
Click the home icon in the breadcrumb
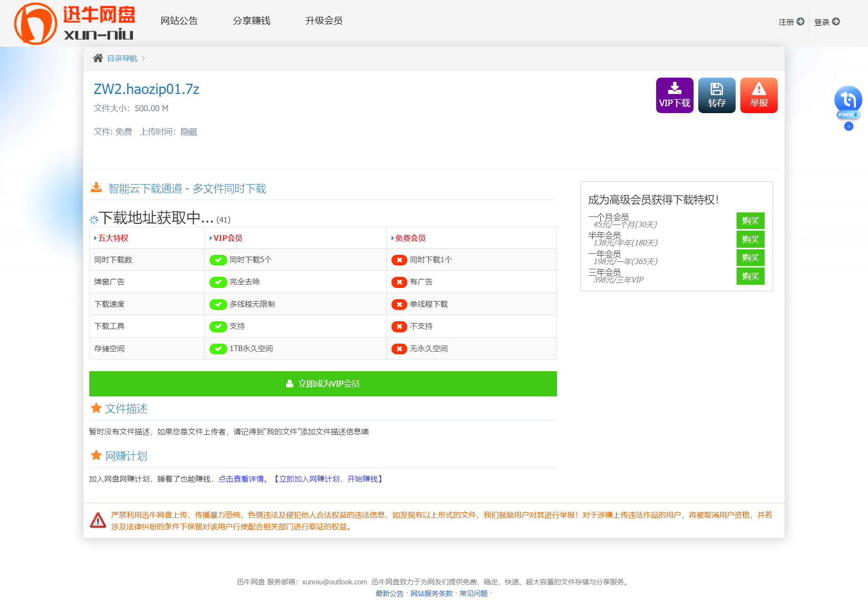click(x=98, y=58)
